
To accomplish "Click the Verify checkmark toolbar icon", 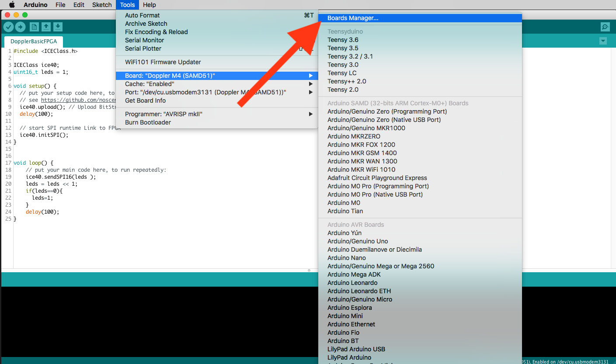I will click(x=8, y=27).
